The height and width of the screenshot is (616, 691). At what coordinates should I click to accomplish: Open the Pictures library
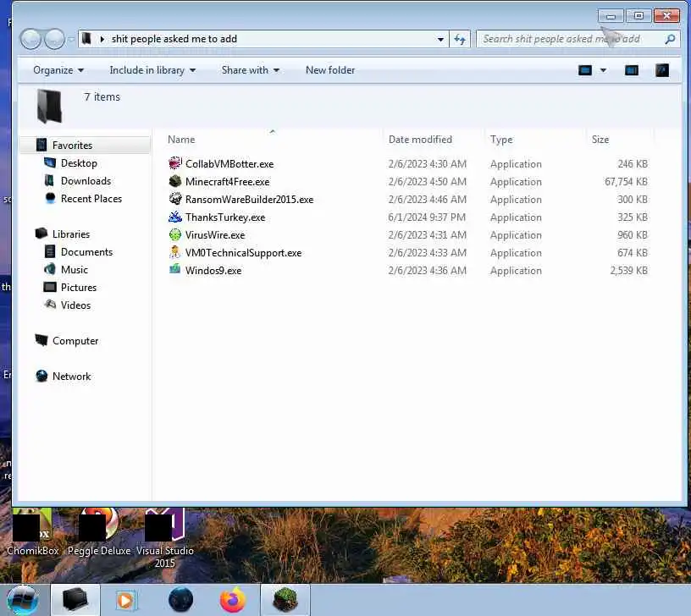point(79,288)
